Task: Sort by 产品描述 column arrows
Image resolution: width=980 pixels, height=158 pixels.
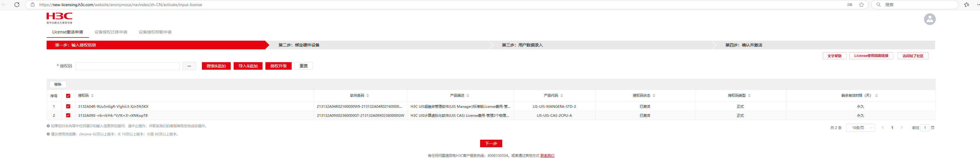Action: 468,96
